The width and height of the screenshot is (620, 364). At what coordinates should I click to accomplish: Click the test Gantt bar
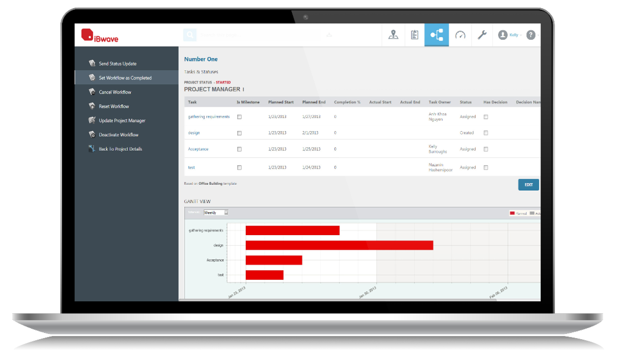[264, 275]
